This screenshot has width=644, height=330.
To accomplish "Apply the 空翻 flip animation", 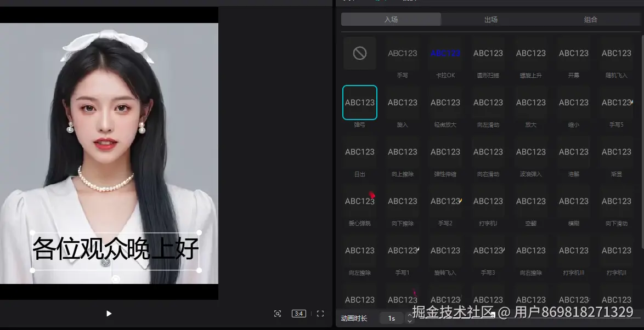I will (x=530, y=201).
